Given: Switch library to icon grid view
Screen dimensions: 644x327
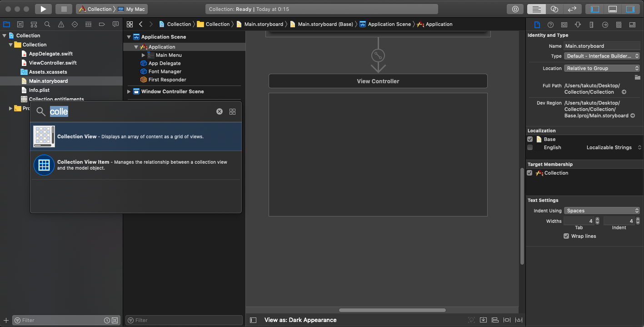Looking at the screenshot, I should coord(232,111).
